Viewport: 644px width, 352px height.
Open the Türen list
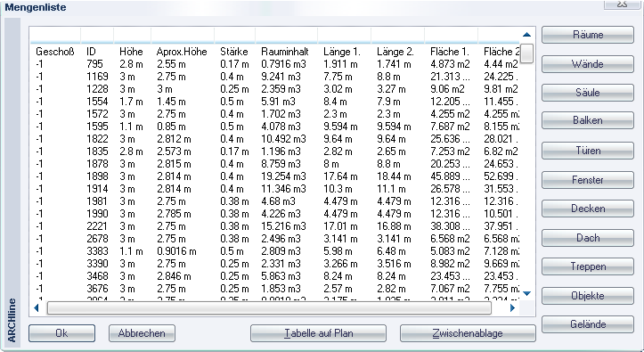(x=588, y=151)
